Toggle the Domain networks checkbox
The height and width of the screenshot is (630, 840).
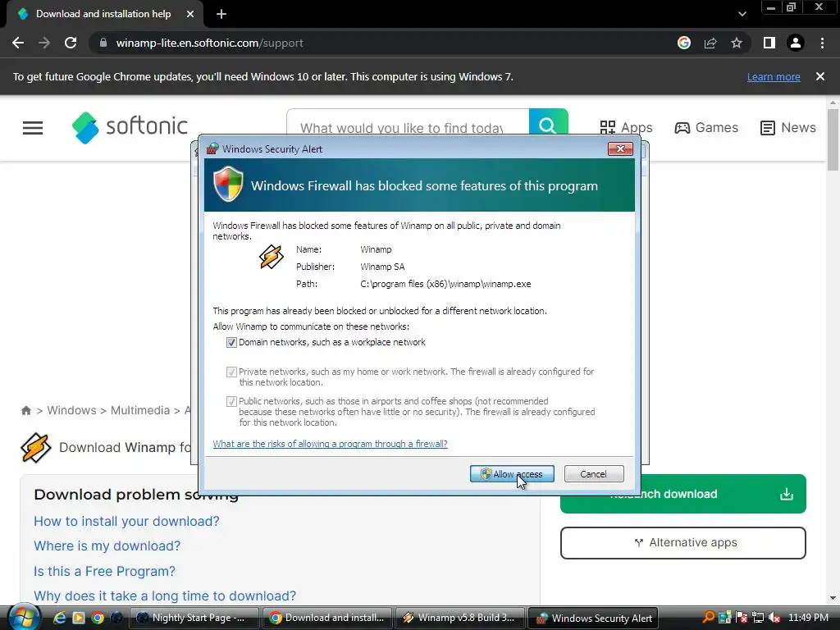[x=231, y=342]
